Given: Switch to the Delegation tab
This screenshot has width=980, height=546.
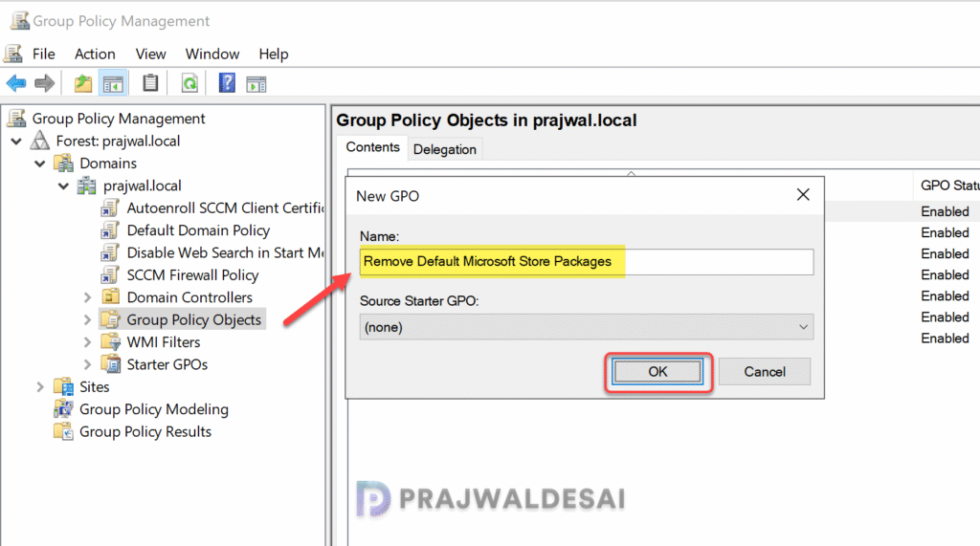Looking at the screenshot, I should (x=445, y=149).
